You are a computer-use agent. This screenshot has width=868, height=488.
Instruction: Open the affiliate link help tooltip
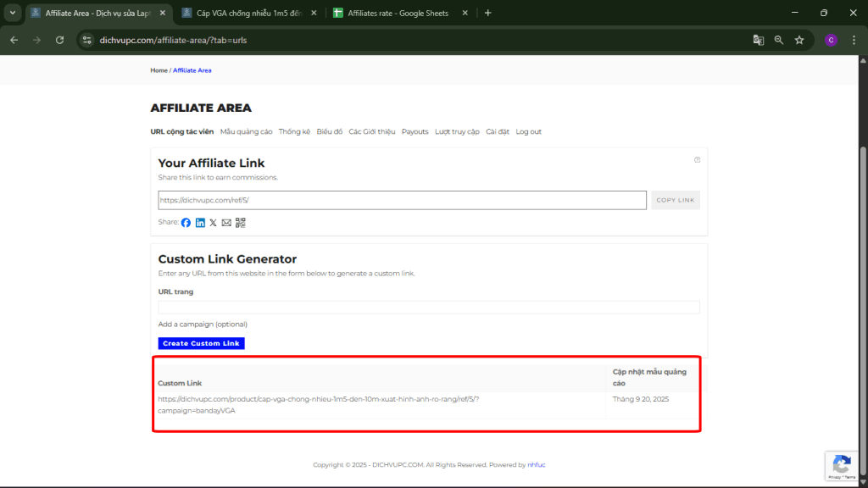[697, 159]
